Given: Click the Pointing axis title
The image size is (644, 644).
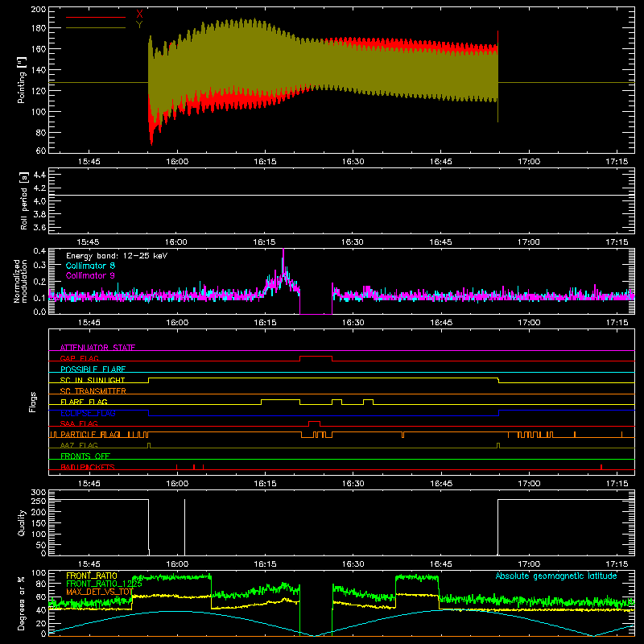Looking at the screenshot, I should pyautogui.click(x=22, y=80).
